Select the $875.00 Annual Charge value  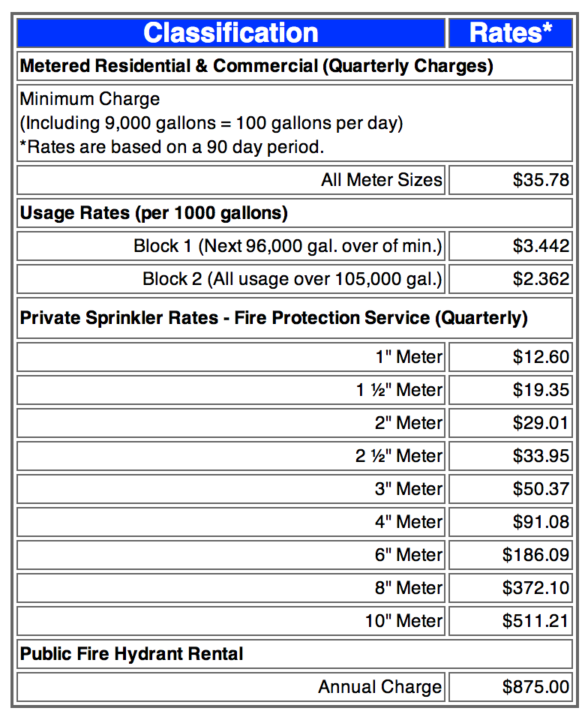(536, 687)
